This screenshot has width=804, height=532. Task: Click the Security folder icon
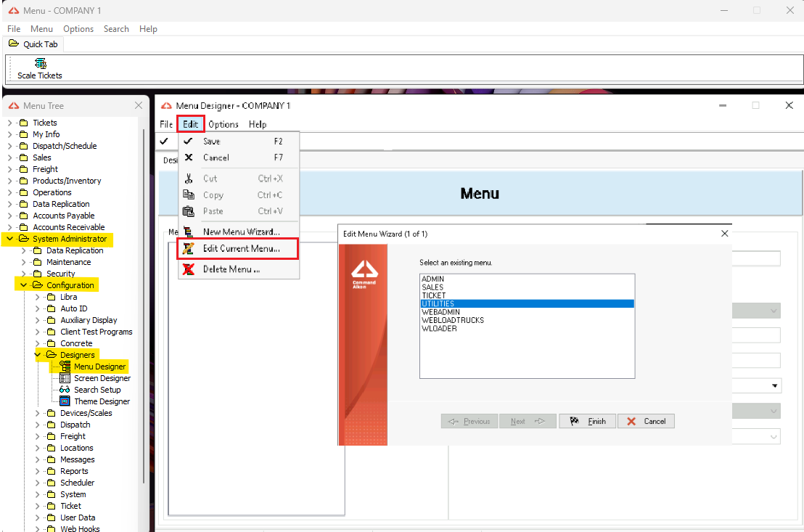click(38, 274)
